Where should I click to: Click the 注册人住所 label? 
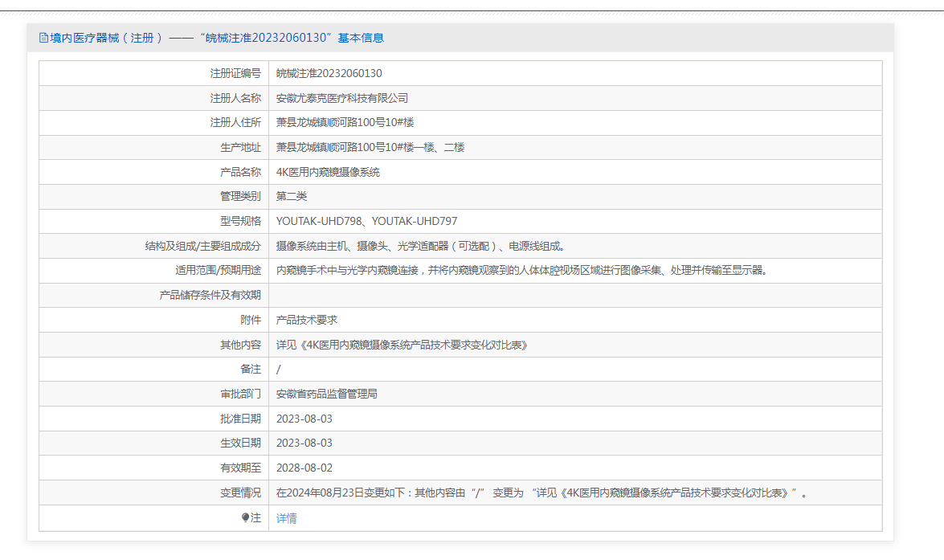click(235, 122)
